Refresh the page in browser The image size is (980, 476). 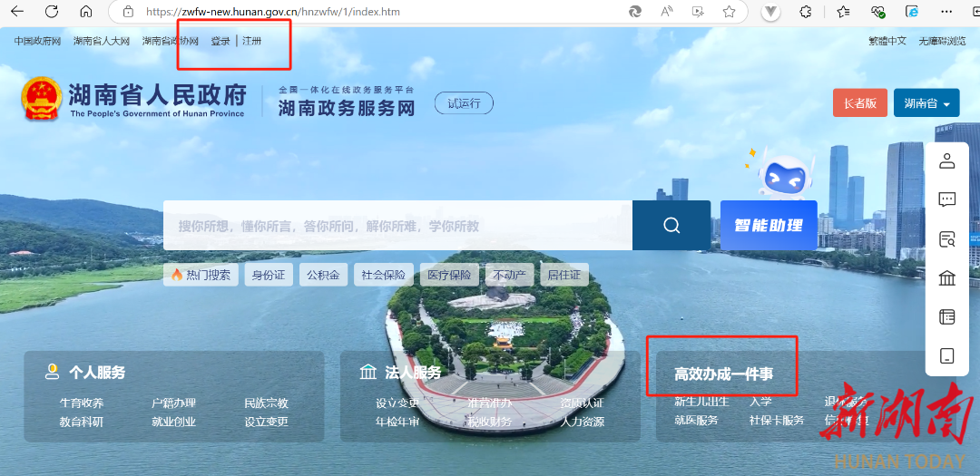point(51,12)
